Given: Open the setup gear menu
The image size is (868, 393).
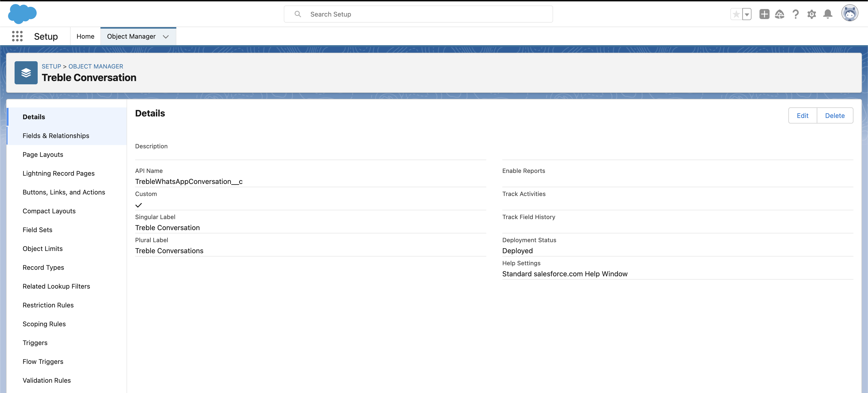Looking at the screenshot, I should pos(811,14).
